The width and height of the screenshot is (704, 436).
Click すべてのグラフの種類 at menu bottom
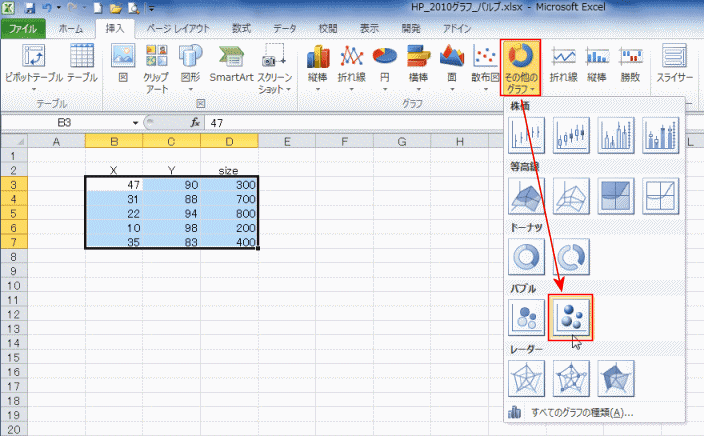pyautogui.click(x=580, y=412)
